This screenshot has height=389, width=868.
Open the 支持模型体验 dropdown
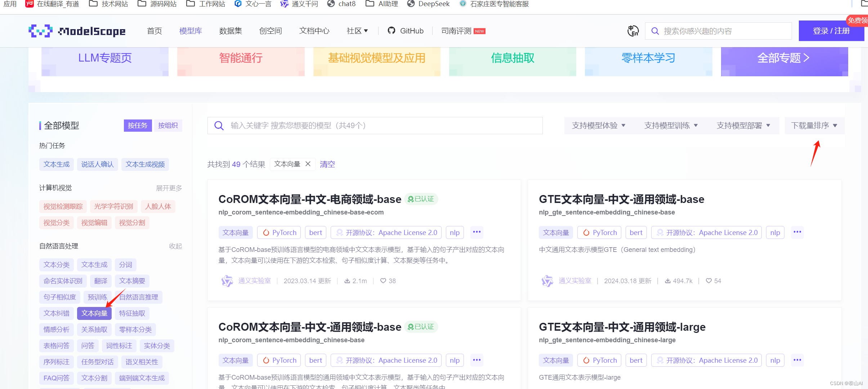tap(599, 125)
